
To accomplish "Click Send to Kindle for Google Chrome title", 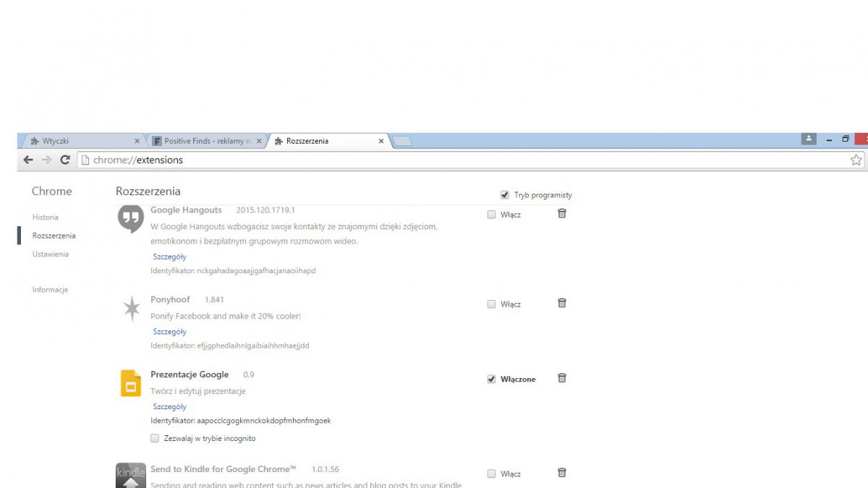I will click(224, 469).
